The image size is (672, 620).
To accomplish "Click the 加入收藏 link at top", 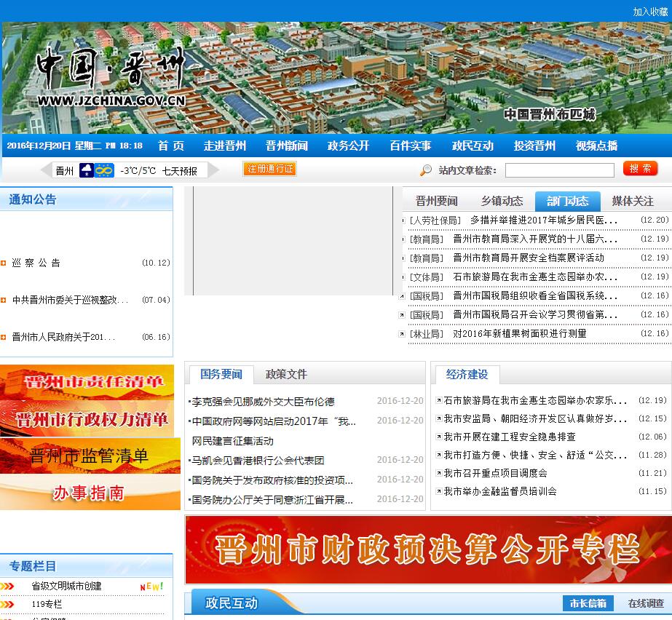I will (649, 12).
